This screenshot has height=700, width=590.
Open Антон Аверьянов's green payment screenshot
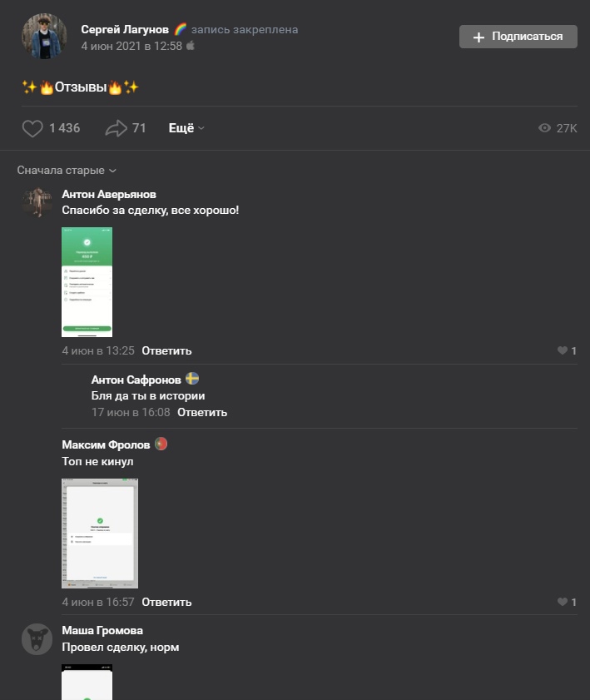tap(87, 282)
